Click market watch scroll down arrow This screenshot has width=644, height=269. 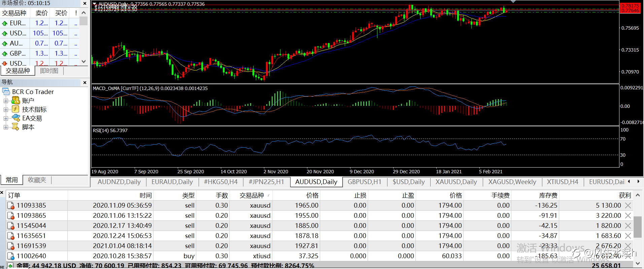[84, 62]
